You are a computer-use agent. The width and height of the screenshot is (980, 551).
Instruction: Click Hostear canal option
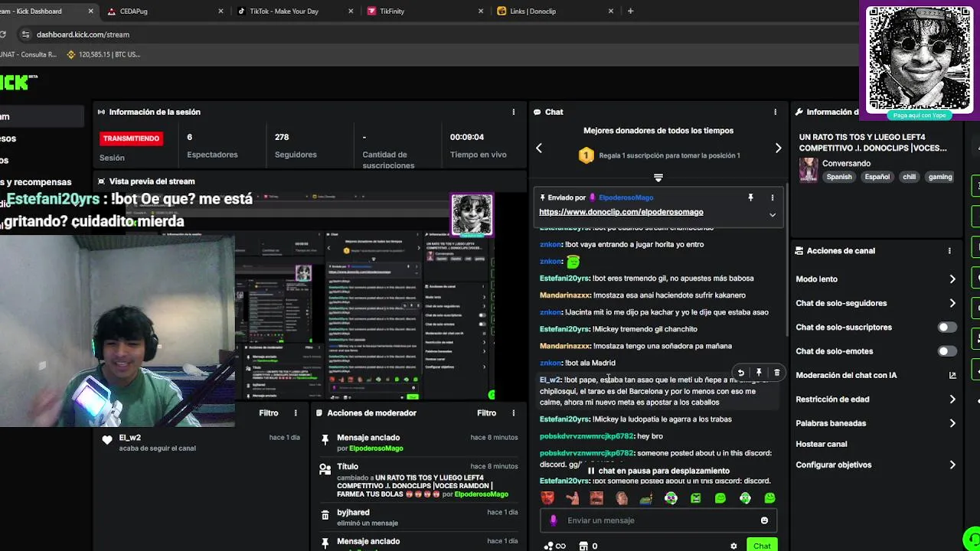point(821,444)
